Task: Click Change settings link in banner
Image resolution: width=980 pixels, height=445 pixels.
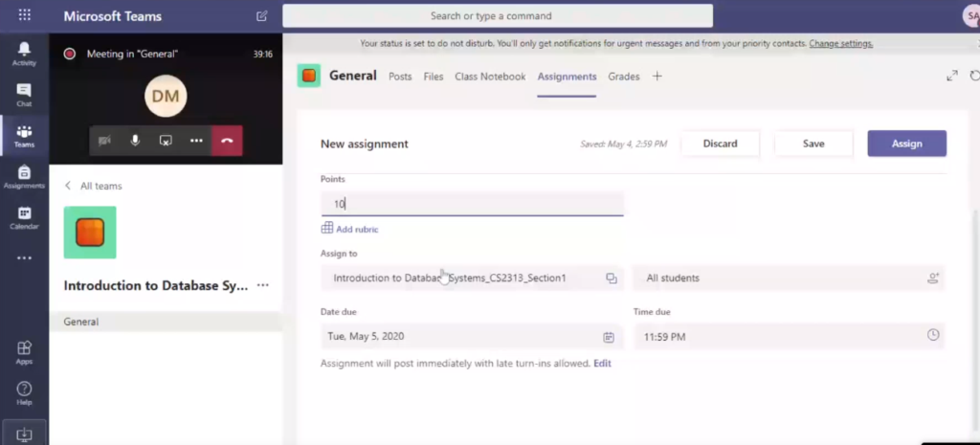Action: click(840, 43)
